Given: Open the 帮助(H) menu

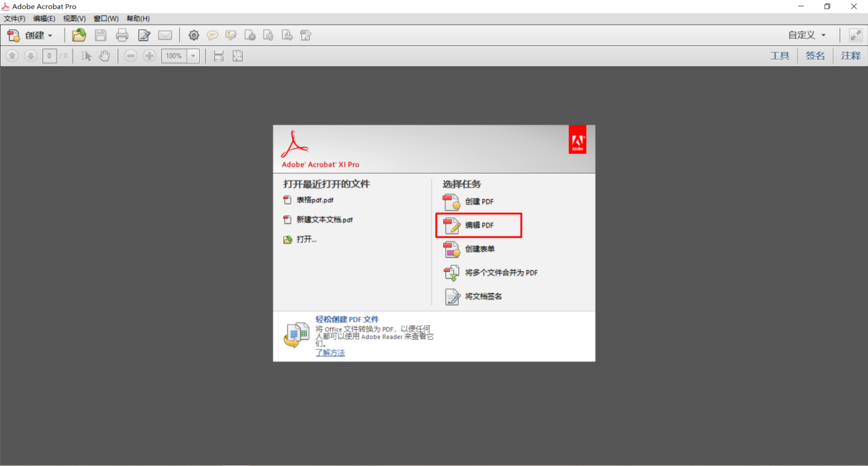Looking at the screenshot, I should pos(138,18).
